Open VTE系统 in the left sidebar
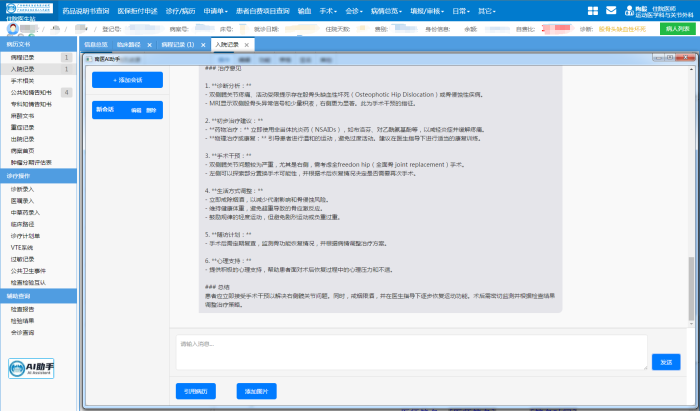The image size is (700, 411). (23, 248)
